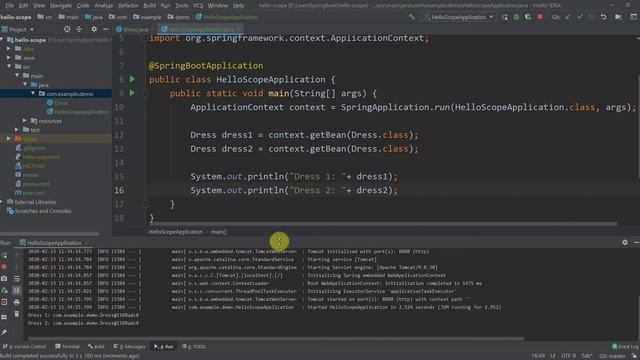Click the Collapse All icon in Project panel
The height and width of the screenshot is (360, 640).
79,29
